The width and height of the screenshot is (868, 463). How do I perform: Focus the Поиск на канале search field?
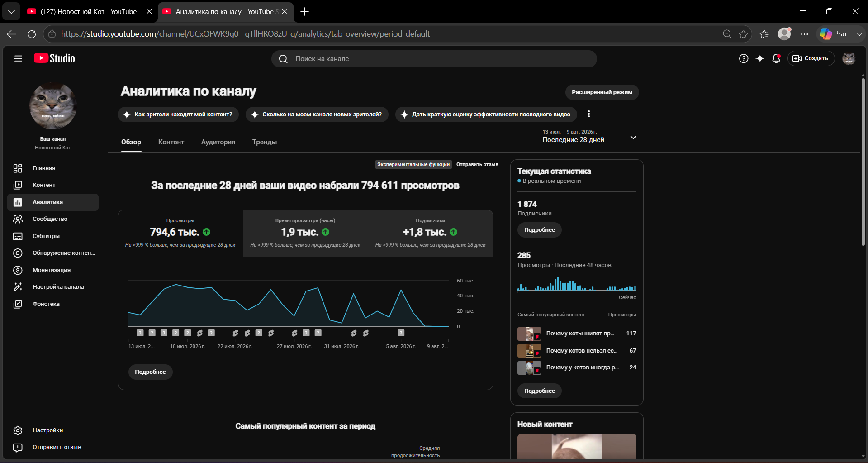click(434, 59)
